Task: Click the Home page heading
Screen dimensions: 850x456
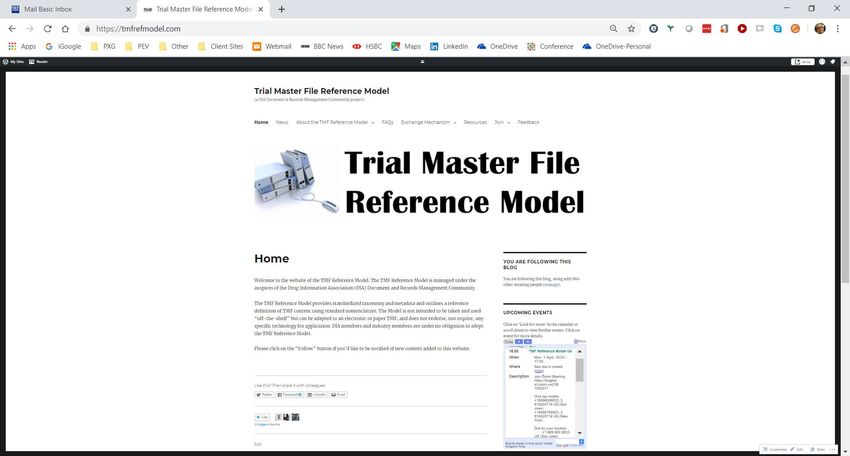Action: 272,259
